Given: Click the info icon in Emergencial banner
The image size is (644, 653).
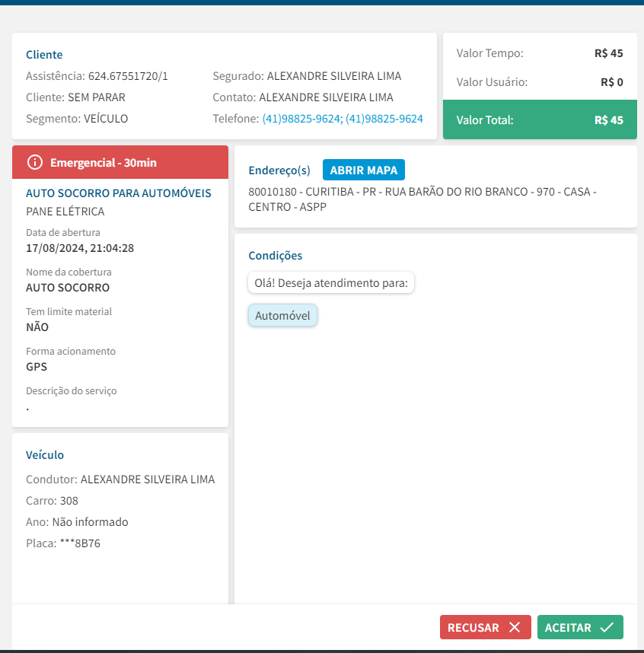Looking at the screenshot, I should (34, 162).
